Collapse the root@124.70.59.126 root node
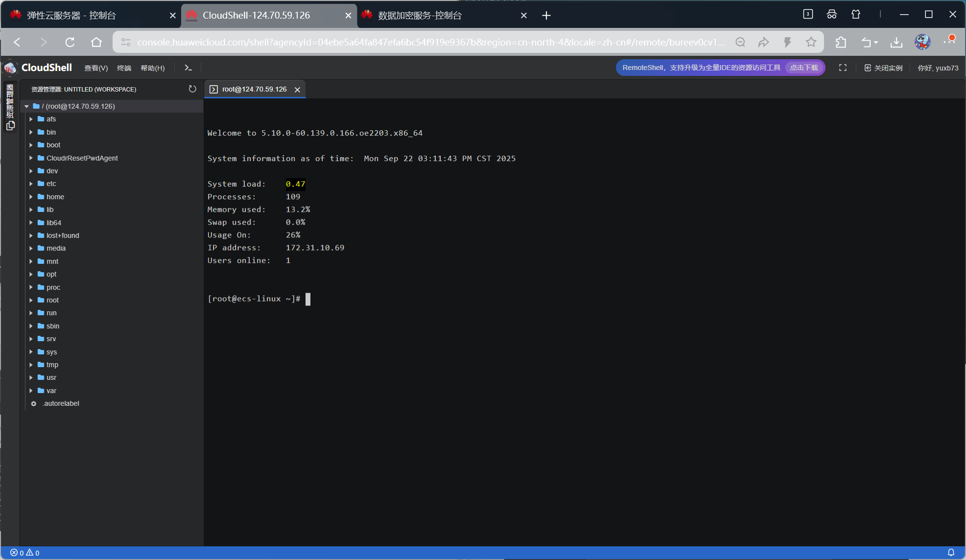The width and height of the screenshot is (966, 560). [27, 106]
